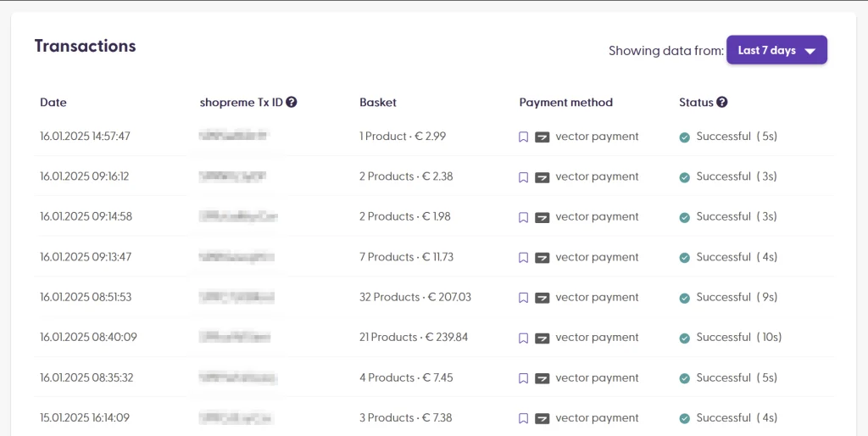
Task: Click the Successful (10s) status text
Action: [x=738, y=337]
